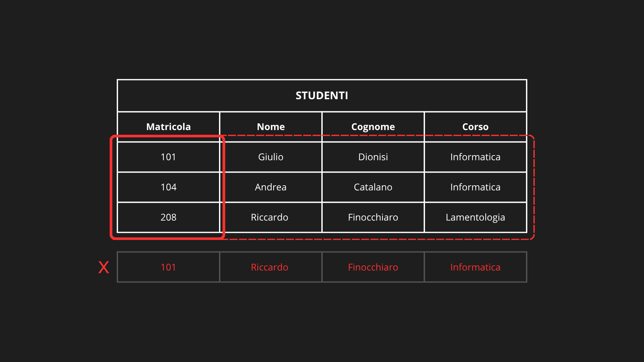Click Informatica in Andrea's row
Image resolution: width=644 pixels, height=362 pixels.
click(475, 187)
